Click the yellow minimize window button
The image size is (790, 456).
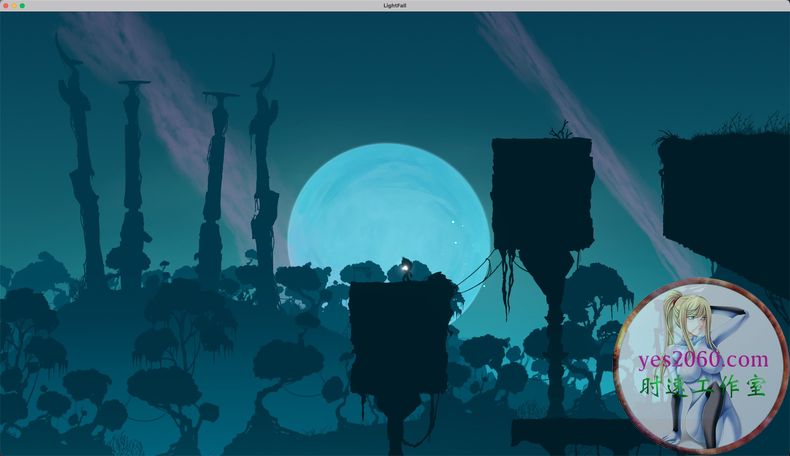click(14, 6)
